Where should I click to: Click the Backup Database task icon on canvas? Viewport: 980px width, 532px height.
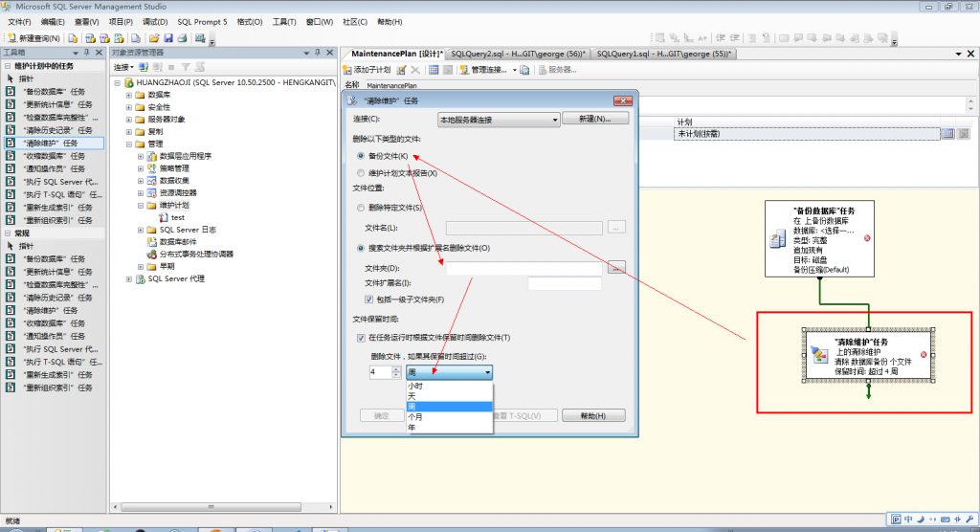(777, 238)
